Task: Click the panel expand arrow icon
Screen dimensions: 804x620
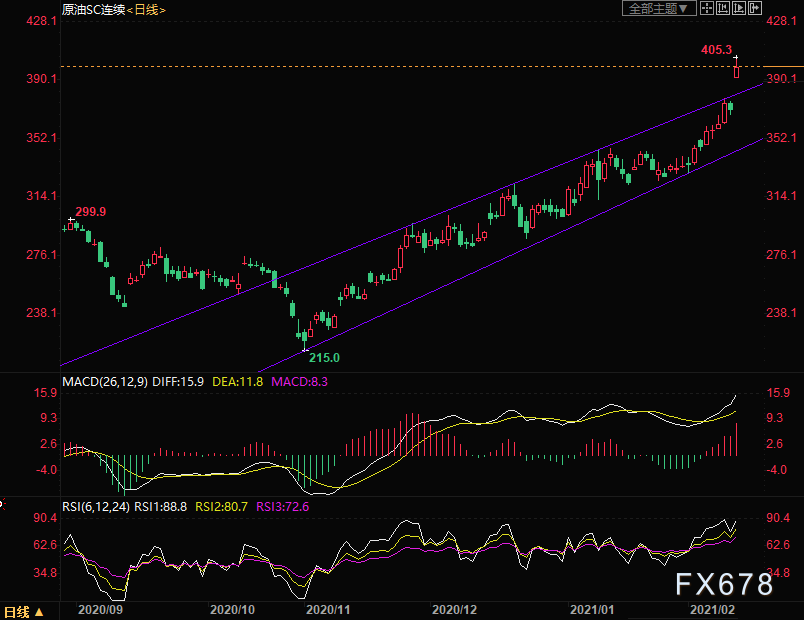Action: [x=755, y=8]
